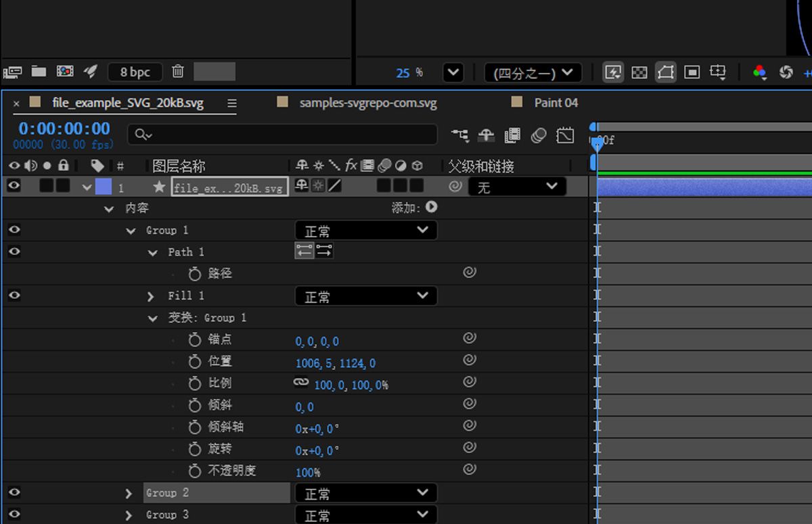812x524 pixels.
Task: Hide Path 1 using its eye toggle
Action: (14, 252)
